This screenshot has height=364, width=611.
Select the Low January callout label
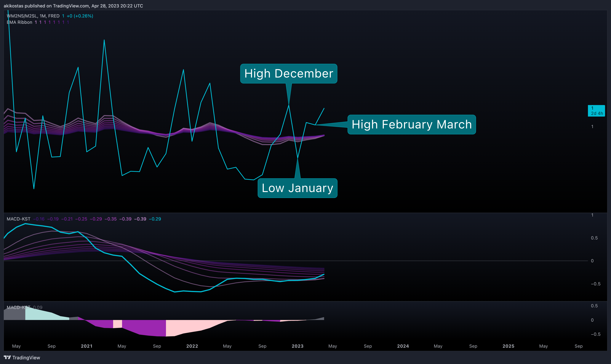tap(297, 188)
